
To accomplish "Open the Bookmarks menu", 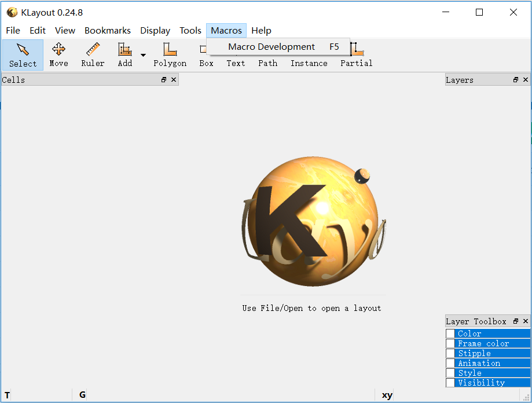I will pyautogui.click(x=107, y=30).
